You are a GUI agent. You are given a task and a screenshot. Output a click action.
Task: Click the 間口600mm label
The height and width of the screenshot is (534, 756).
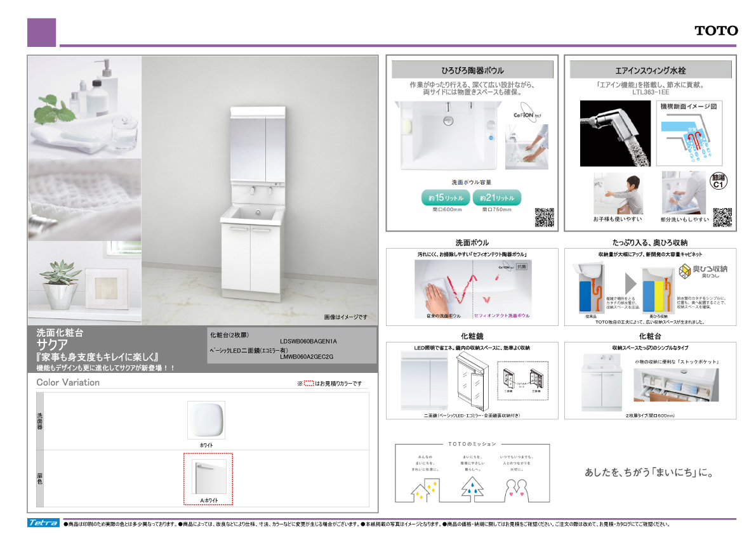(x=447, y=209)
